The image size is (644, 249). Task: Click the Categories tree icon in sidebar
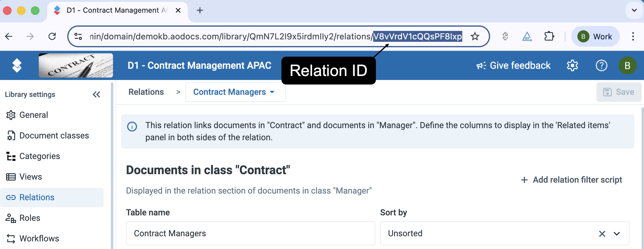click(x=11, y=156)
